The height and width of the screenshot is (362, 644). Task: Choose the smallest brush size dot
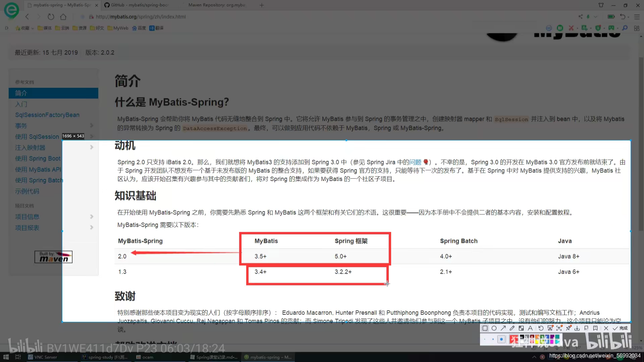[x=485, y=339]
